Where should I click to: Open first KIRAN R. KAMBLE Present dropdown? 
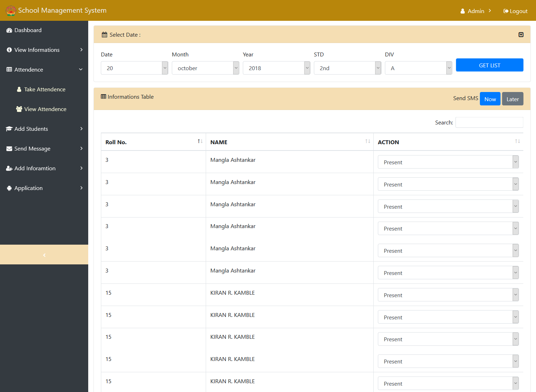(x=448, y=295)
